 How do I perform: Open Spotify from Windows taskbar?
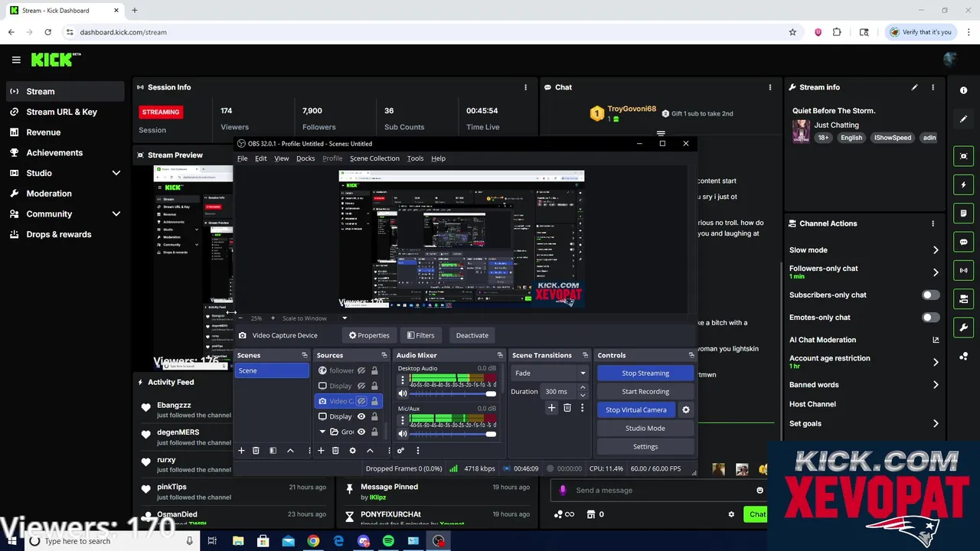(388, 541)
